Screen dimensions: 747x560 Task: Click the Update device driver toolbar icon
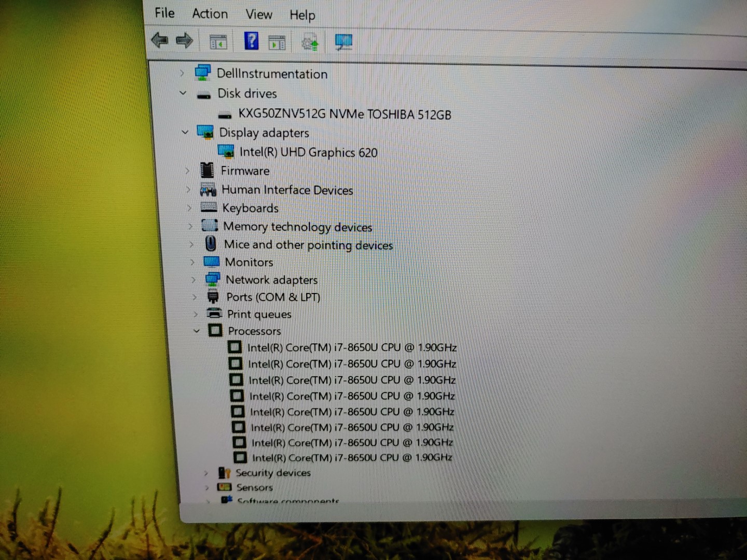[x=310, y=43]
